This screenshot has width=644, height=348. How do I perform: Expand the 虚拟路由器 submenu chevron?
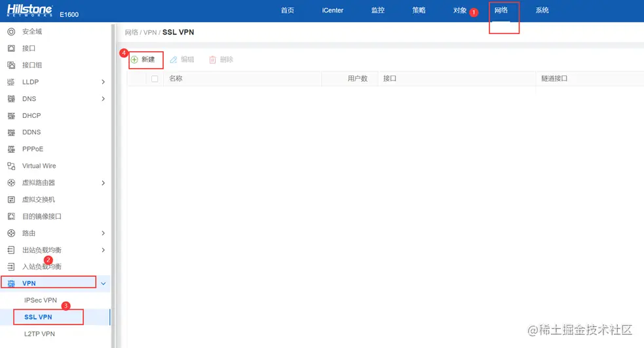coord(103,183)
